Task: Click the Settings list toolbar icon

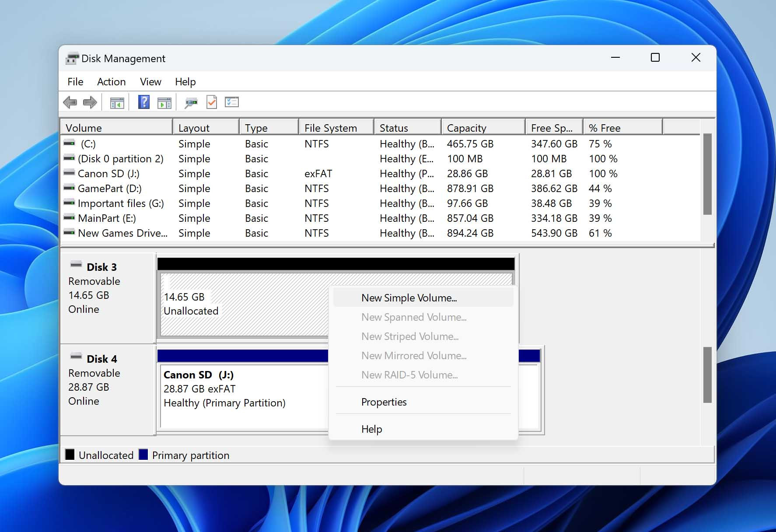Action: coord(232,102)
